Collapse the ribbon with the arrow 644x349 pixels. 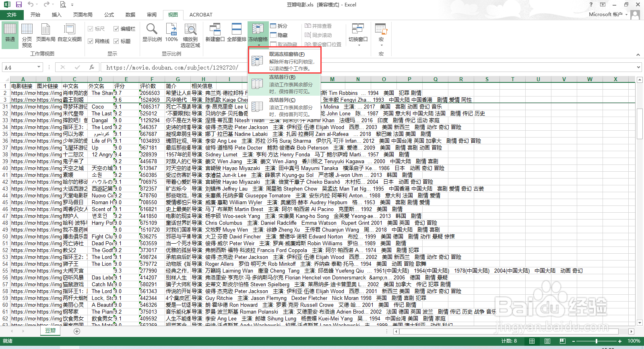pyautogui.click(x=638, y=54)
